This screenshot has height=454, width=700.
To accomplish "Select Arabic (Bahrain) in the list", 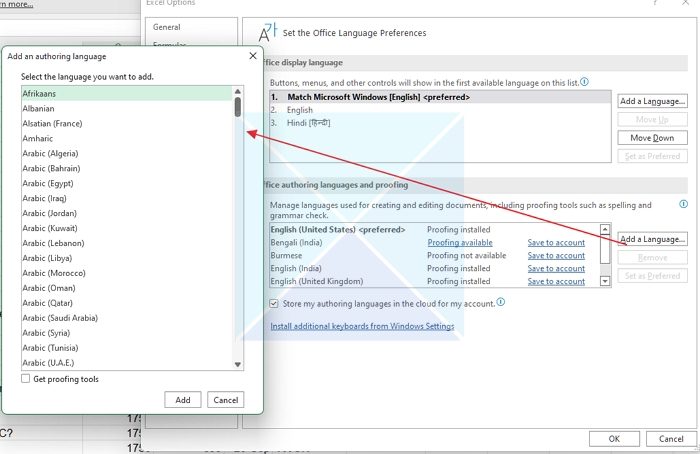I will (127, 168).
